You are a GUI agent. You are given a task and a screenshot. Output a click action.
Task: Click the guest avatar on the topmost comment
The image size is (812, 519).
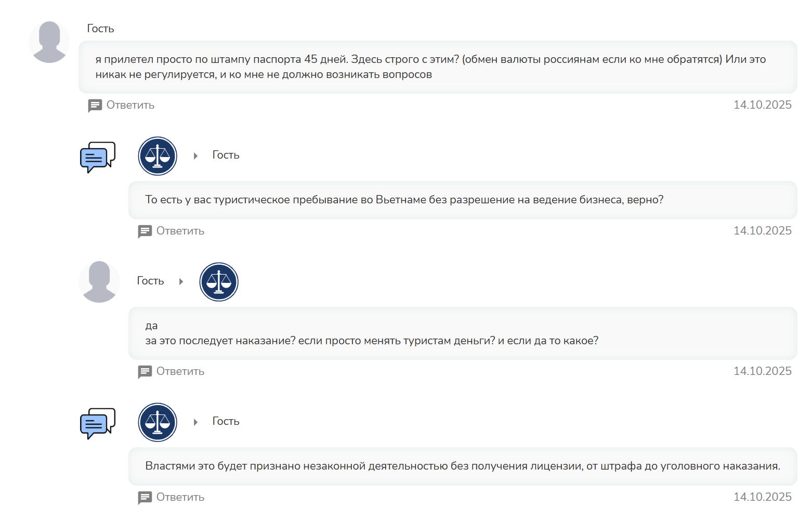[x=49, y=42]
